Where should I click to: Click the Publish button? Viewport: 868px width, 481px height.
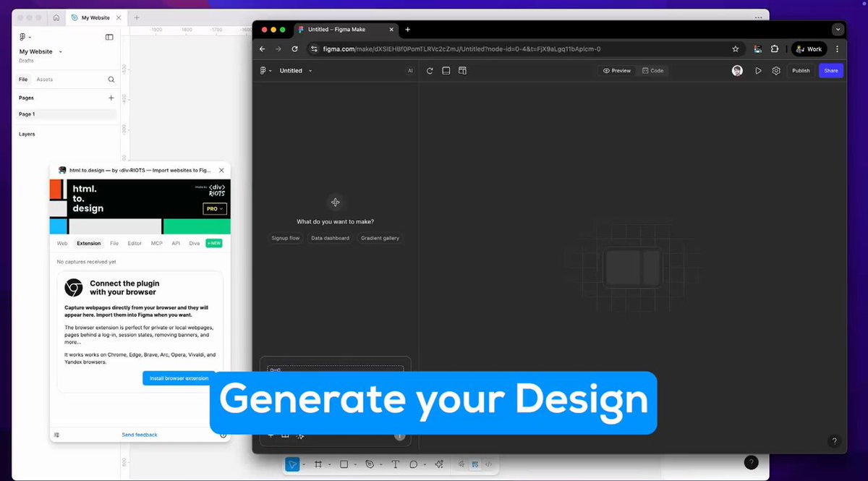(801, 71)
